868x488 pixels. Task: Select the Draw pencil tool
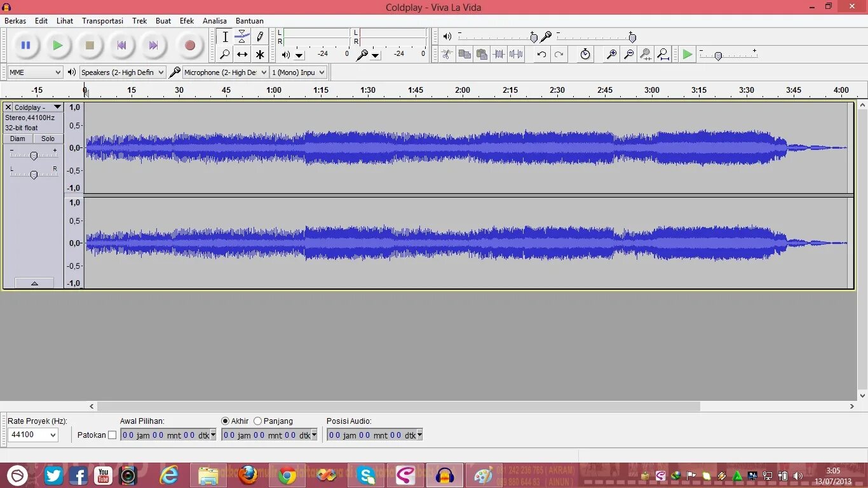[259, 37]
